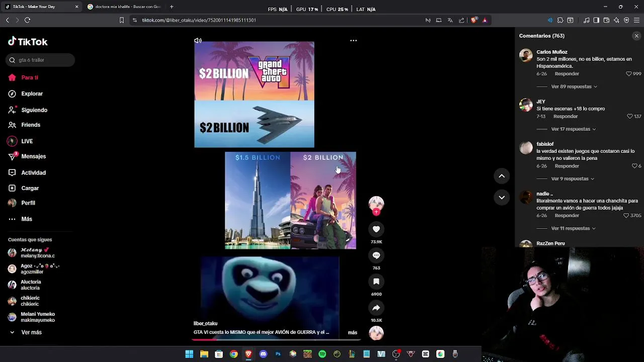The width and height of the screenshot is (644, 362).
Task: Open the Cargar upload page
Action: coord(23,188)
